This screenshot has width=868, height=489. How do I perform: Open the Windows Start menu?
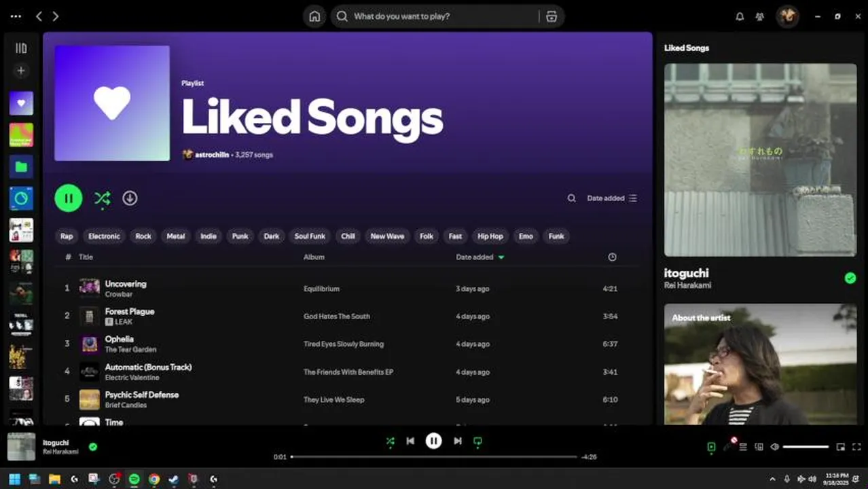[15, 479]
